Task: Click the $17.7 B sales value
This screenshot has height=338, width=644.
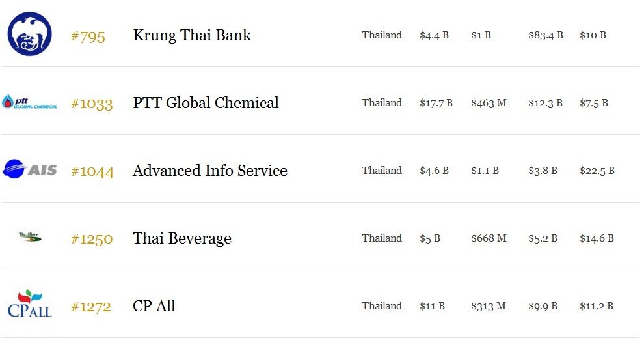Action: [436, 103]
